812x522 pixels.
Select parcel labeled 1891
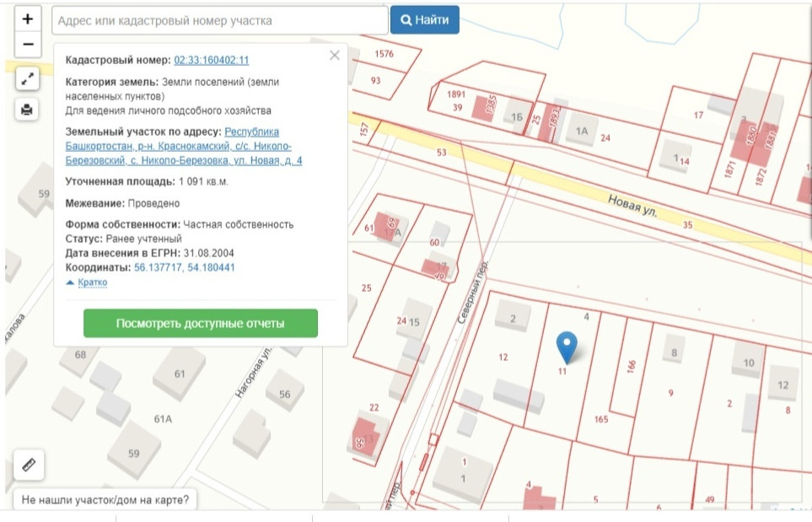[x=455, y=94]
